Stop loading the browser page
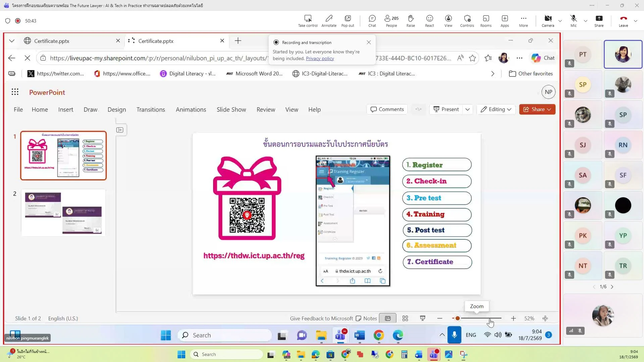 pyautogui.click(x=28, y=58)
